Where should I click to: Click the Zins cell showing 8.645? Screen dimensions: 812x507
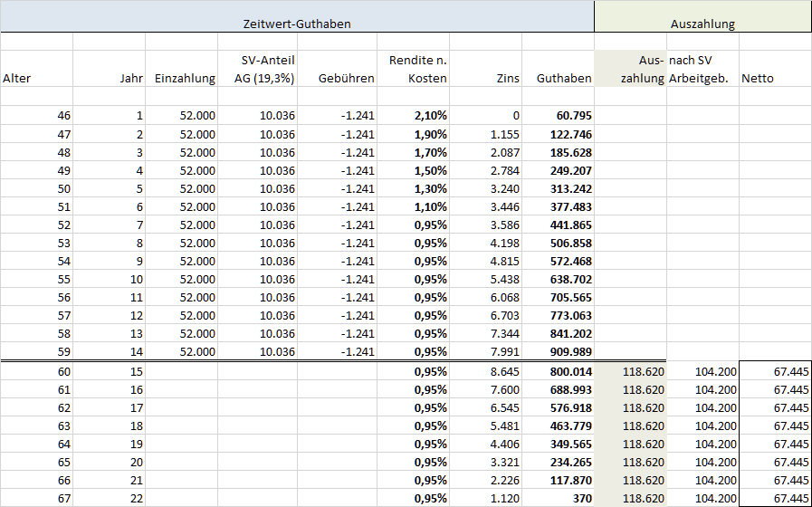485,371
